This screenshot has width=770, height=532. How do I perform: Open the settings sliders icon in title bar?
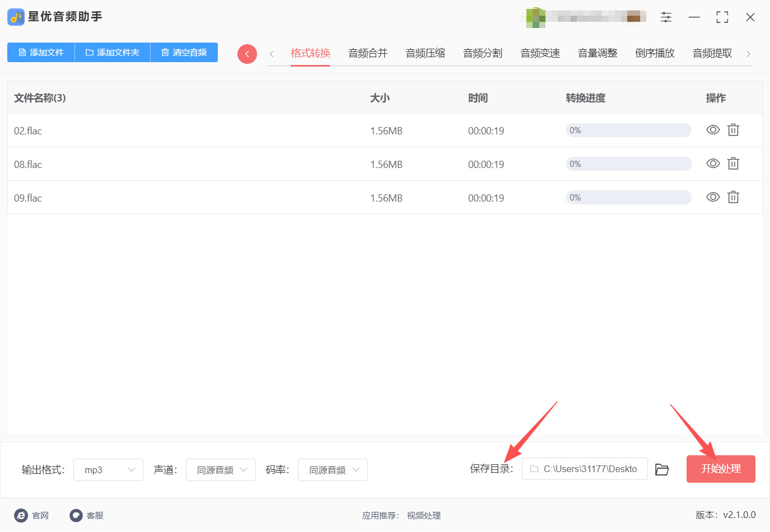pyautogui.click(x=666, y=17)
